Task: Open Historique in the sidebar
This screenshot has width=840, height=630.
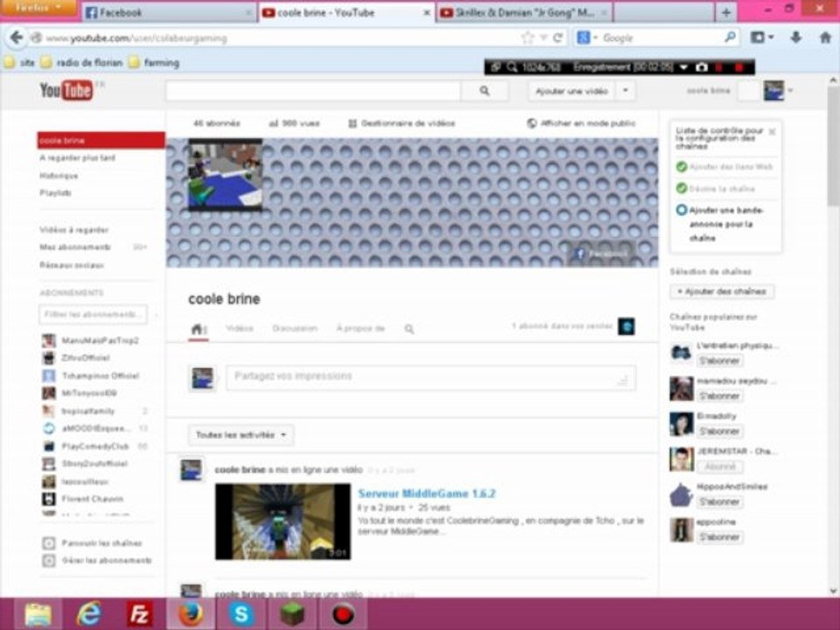Action: [x=59, y=176]
